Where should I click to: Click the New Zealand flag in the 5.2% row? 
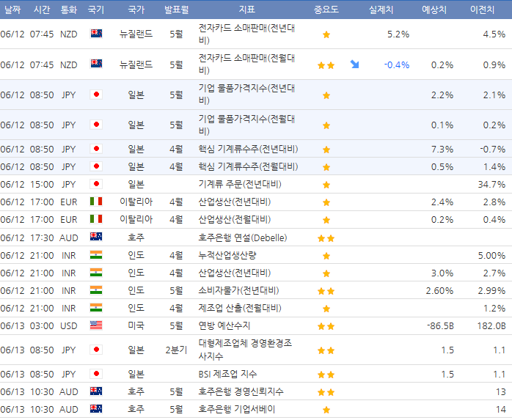[x=96, y=34]
